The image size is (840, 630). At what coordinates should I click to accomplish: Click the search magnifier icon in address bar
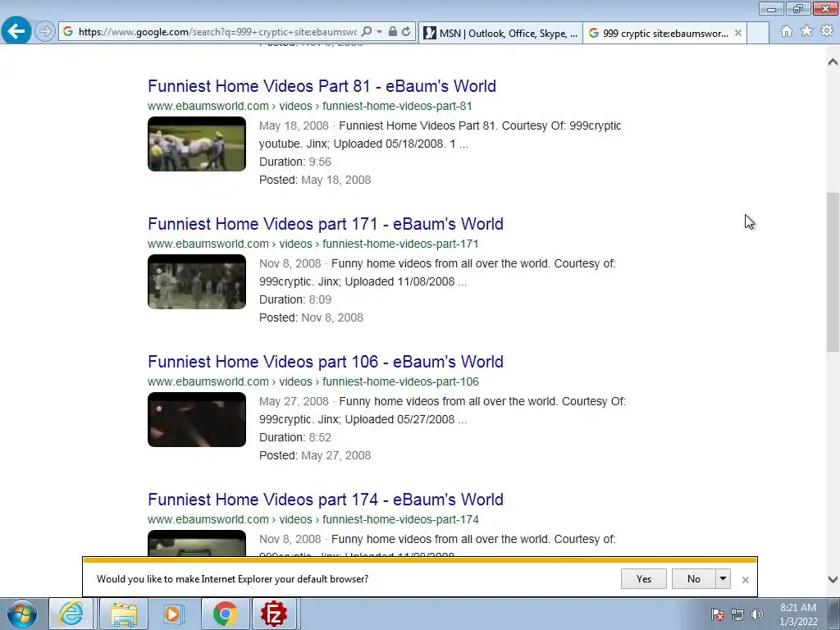tap(367, 32)
